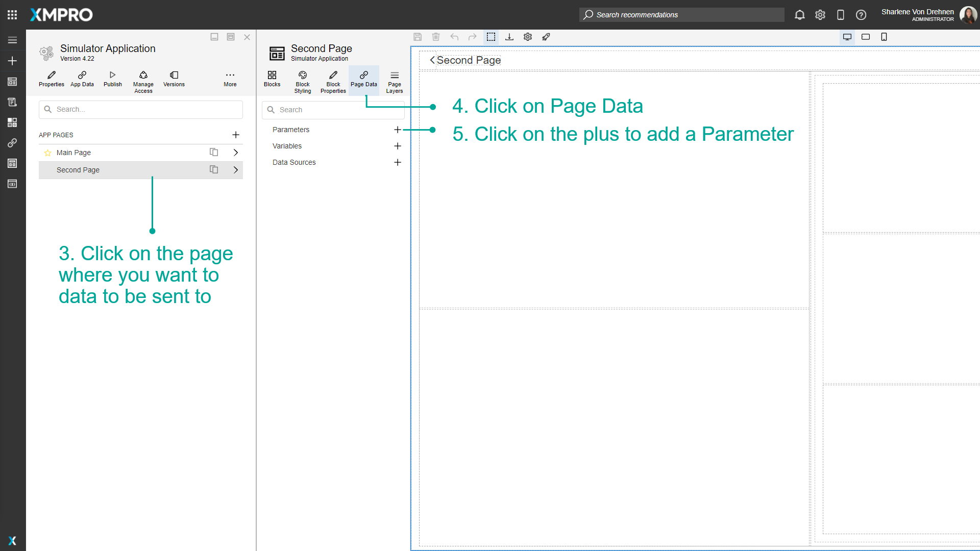Open the More menu in application header
This screenshot has height=551, width=980.
point(230,79)
